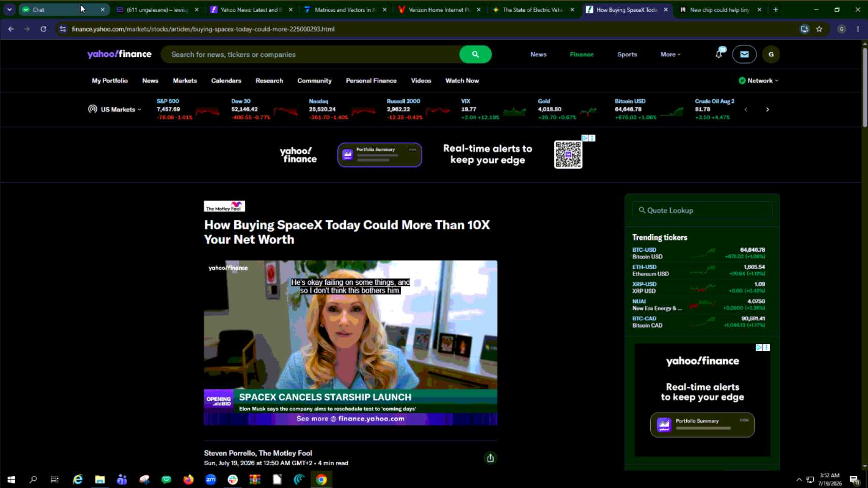Reload the page
The image size is (868, 488).
tap(44, 29)
